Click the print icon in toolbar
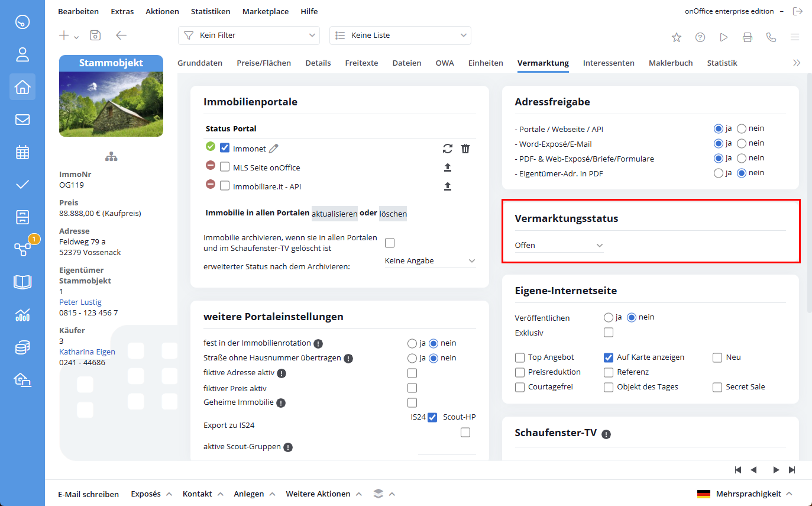Screen dimensions: 812x506 click(x=748, y=37)
